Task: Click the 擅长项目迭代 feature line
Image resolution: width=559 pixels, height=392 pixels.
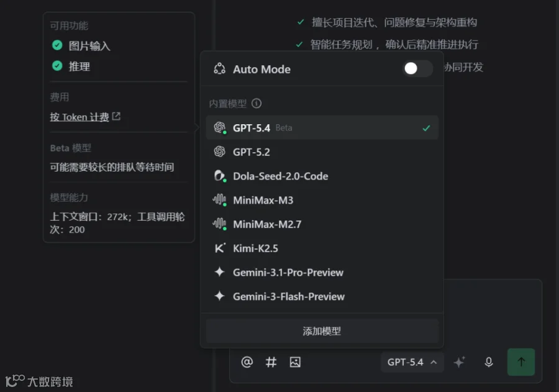Action: (x=394, y=22)
